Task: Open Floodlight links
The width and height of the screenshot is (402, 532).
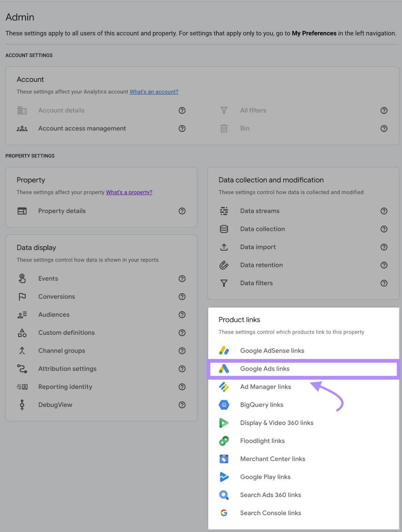Action: (x=262, y=441)
